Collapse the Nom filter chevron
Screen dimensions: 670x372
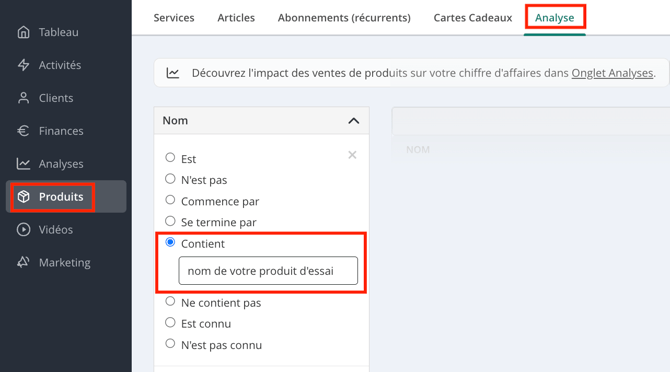tap(353, 121)
